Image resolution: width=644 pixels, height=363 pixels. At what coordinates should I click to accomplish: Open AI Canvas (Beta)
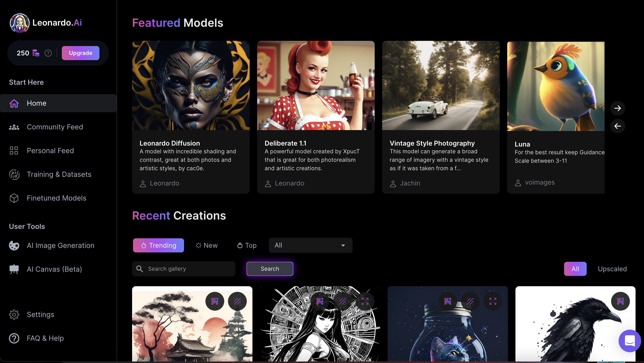pos(54,269)
